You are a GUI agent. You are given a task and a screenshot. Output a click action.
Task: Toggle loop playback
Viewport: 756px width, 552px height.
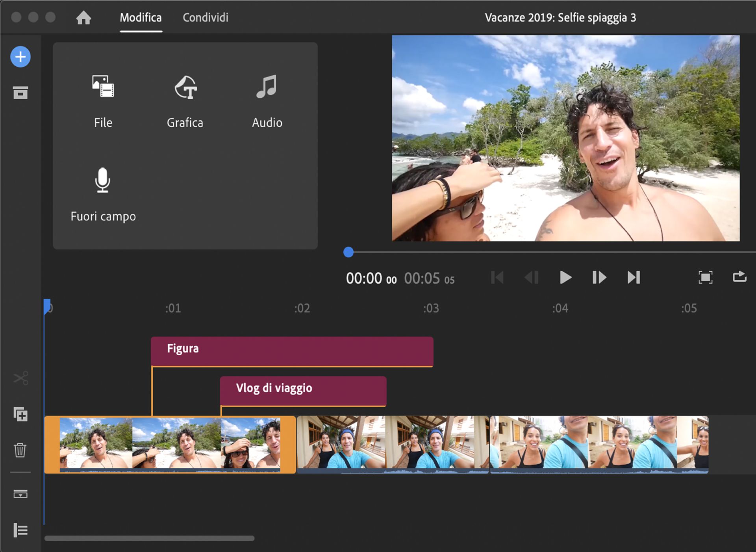click(739, 278)
